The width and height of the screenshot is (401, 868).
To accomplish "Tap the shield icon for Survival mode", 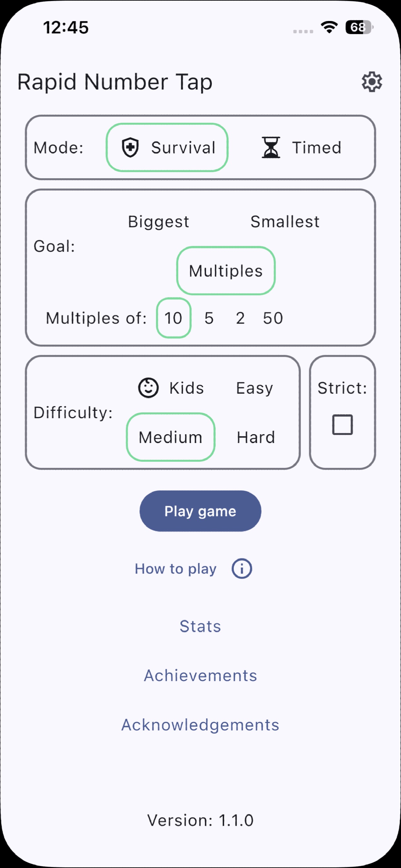I will 130,147.
